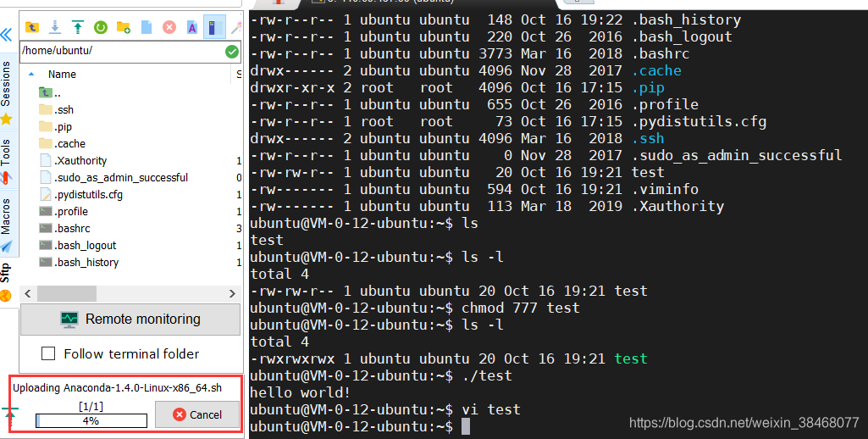Click the .Xauthority file icon
This screenshot has width=868, height=439.
46,160
